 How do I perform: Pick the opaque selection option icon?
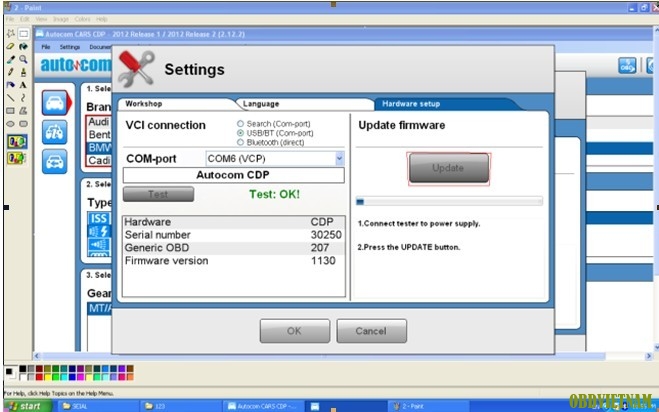[17, 142]
